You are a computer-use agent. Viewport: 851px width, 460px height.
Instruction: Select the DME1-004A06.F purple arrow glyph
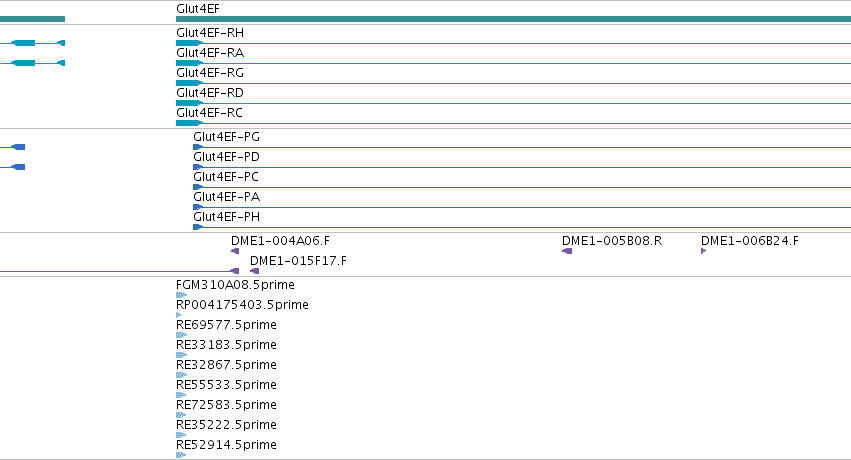pyautogui.click(x=235, y=251)
